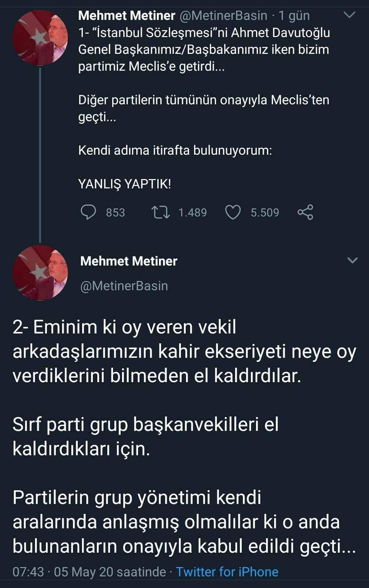Open profile picture on the second tweet
The width and height of the screenshot is (369, 588).
(x=40, y=272)
